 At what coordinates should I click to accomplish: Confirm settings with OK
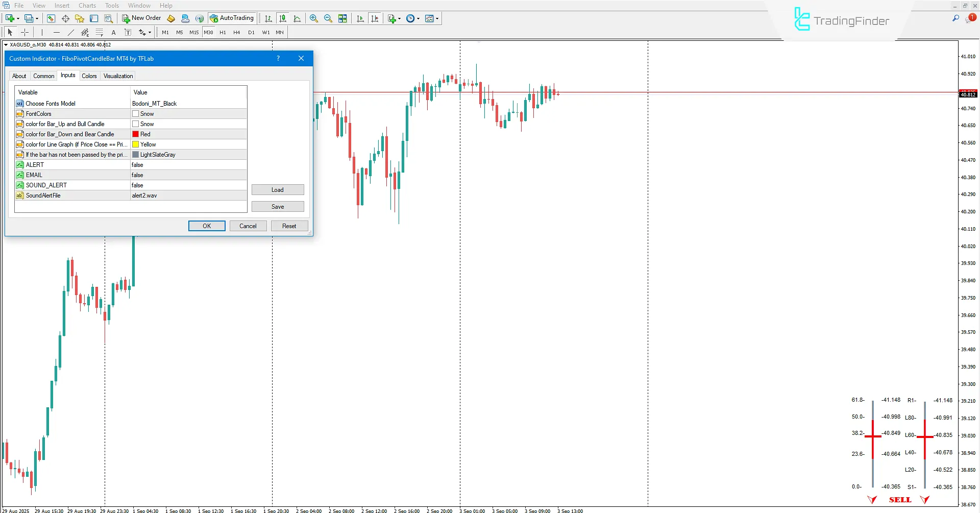click(206, 226)
